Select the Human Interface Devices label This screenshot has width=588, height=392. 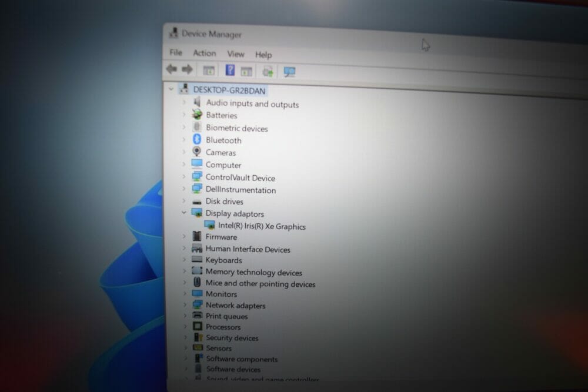point(248,249)
